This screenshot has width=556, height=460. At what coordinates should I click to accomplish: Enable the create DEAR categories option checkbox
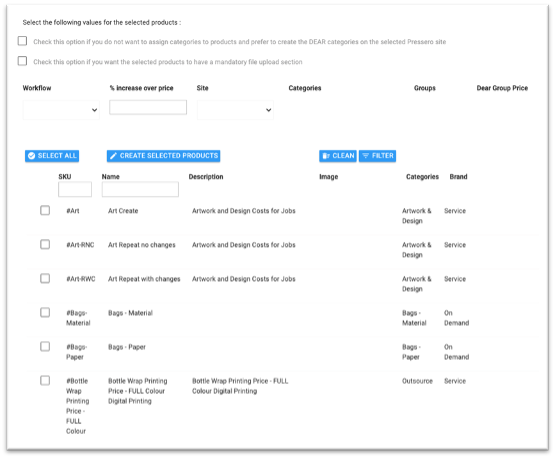coord(22,41)
